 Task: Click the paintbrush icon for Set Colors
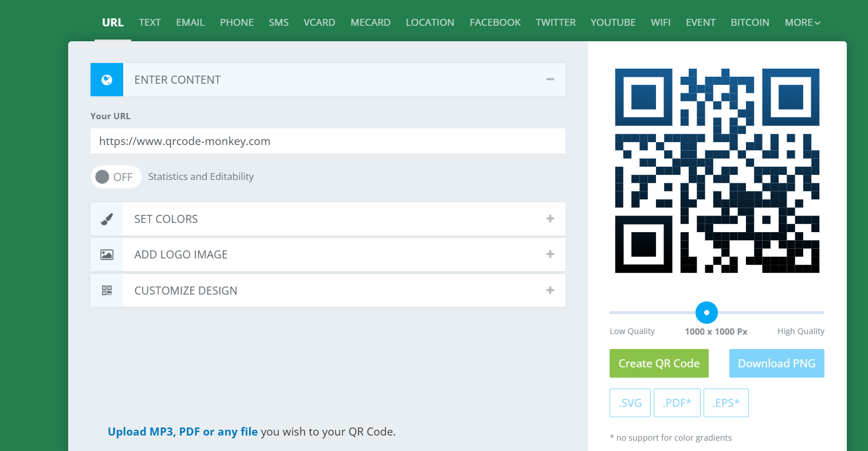107,219
